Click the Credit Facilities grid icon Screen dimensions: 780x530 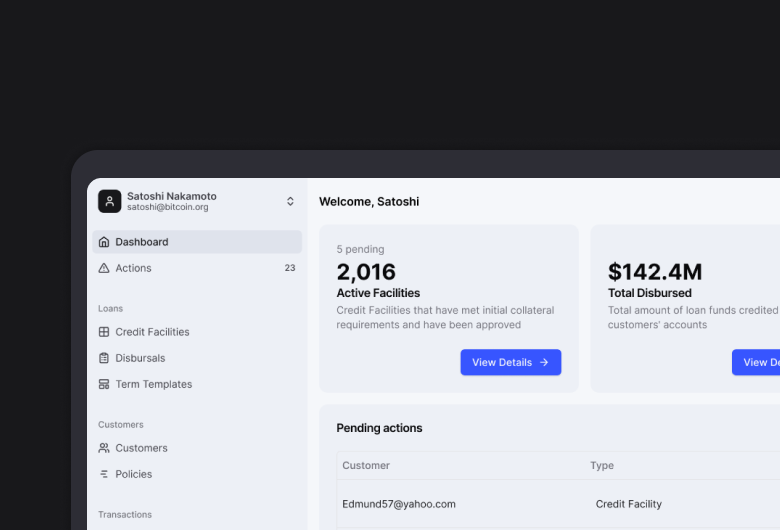104,332
